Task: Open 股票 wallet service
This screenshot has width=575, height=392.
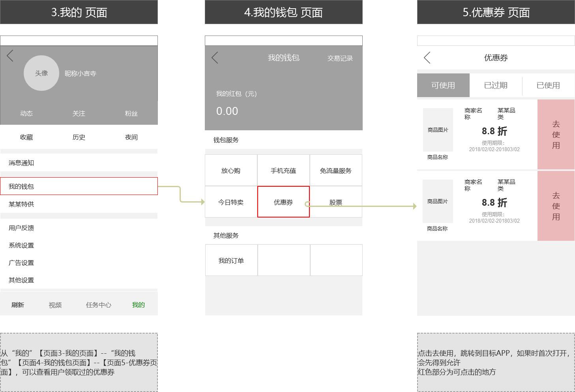Action: (x=336, y=202)
